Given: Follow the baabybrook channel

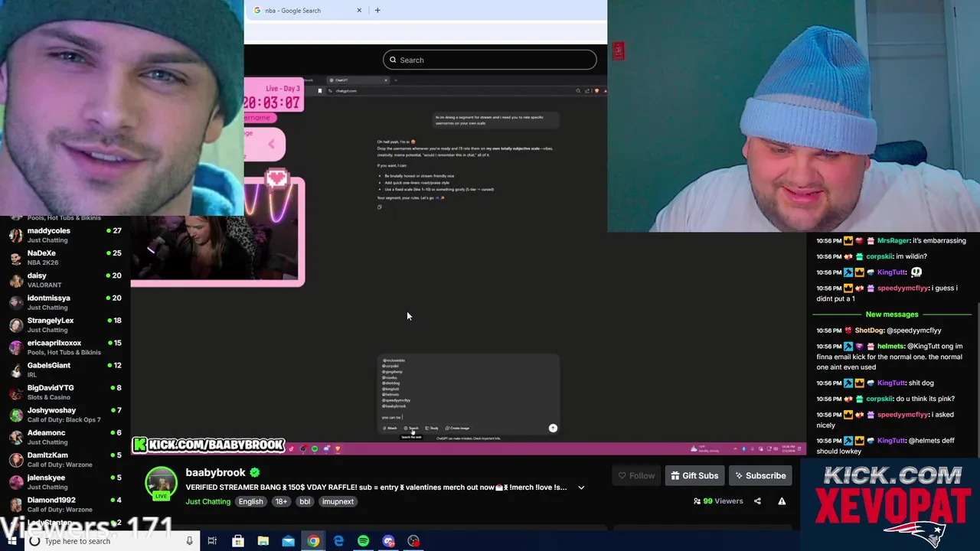Looking at the screenshot, I should click(x=637, y=475).
